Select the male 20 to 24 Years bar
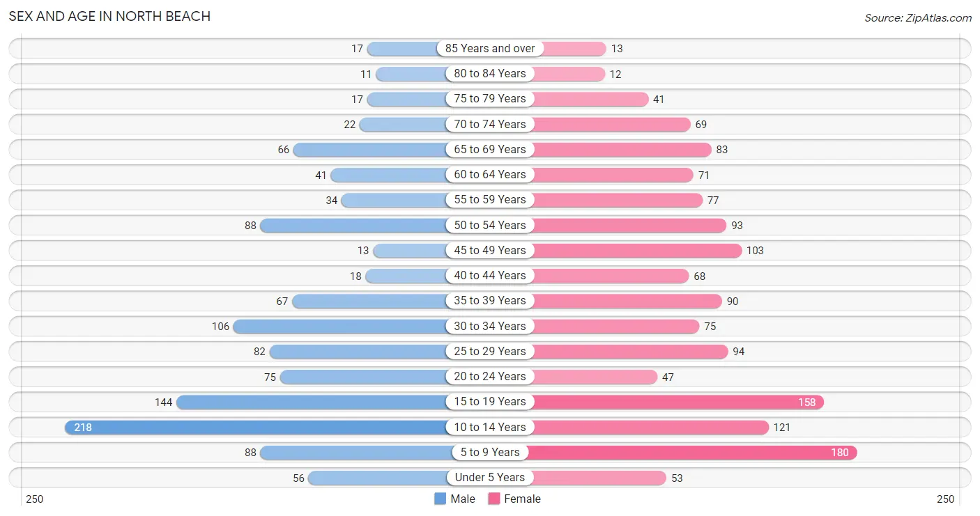The image size is (980, 516). (364, 377)
